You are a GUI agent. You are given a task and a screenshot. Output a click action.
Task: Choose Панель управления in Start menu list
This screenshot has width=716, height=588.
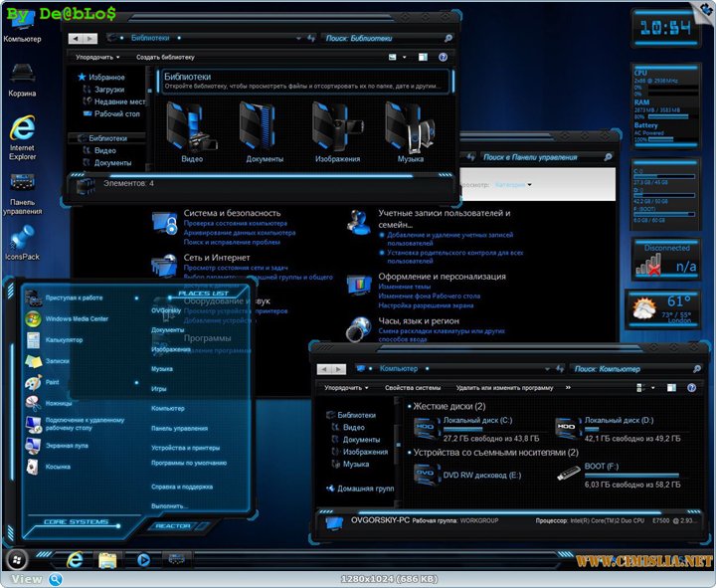click(x=179, y=428)
